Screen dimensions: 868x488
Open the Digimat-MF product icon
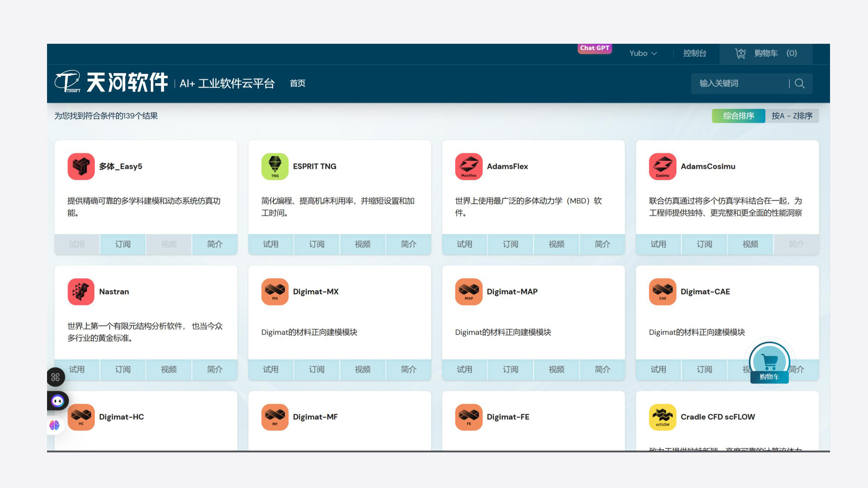tap(275, 417)
